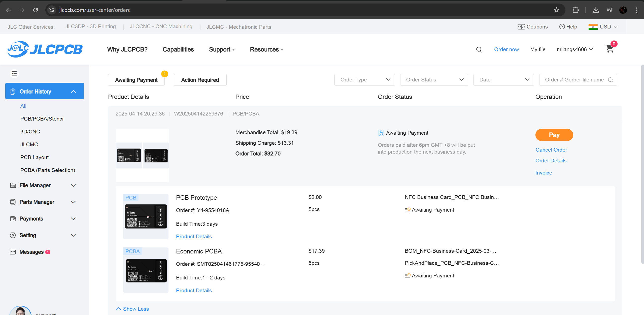Expand File Manager sidebar section
Screen dimensions: 644x315
[43, 185]
